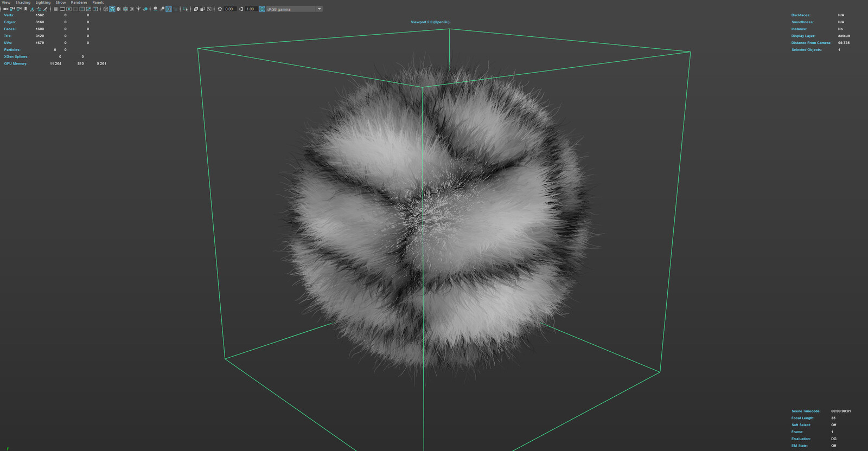The image size is (868, 451).
Task: Open the View menu
Action: (x=6, y=2)
